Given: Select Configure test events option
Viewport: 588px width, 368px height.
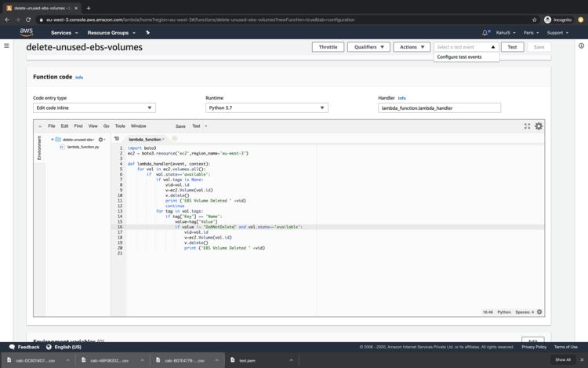Looking at the screenshot, I should [459, 57].
